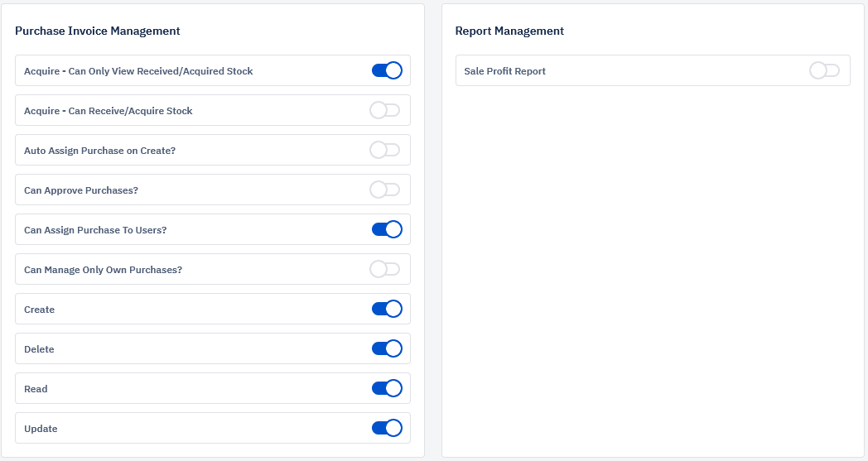Enable the Sale Profit Report toggle
This screenshot has width=868, height=461.
824,70
